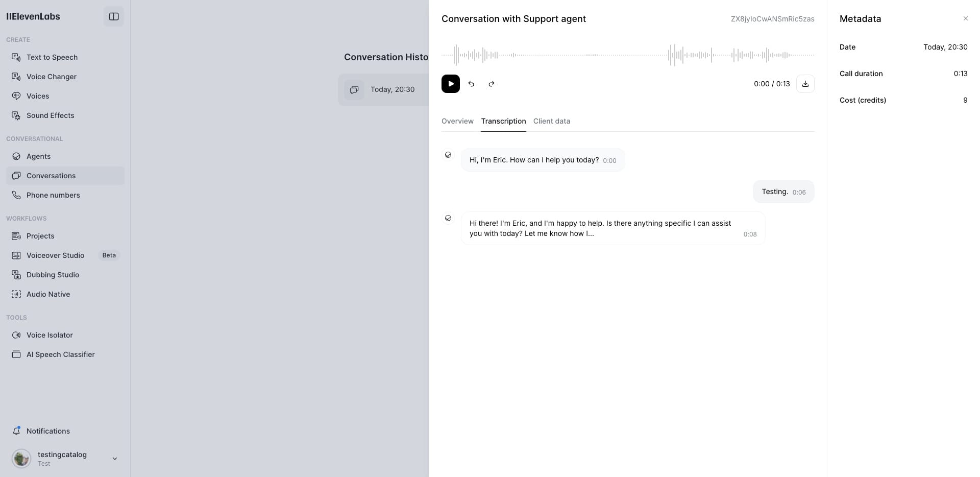Click the Date value in Metadata
Image resolution: width=980 pixels, height=477 pixels.
[x=945, y=47]
